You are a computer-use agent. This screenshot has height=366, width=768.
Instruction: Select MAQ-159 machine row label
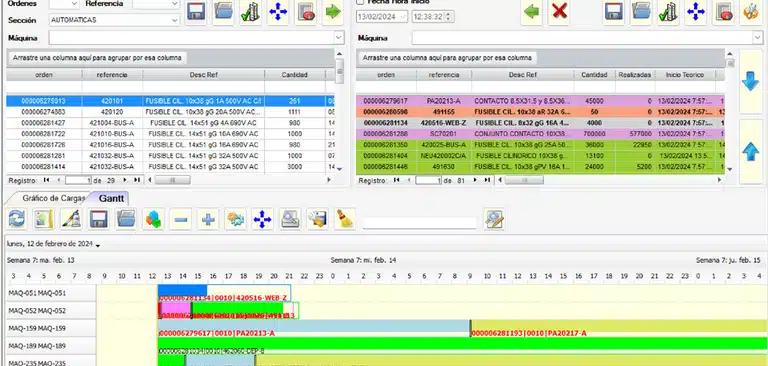coord(50,328)
